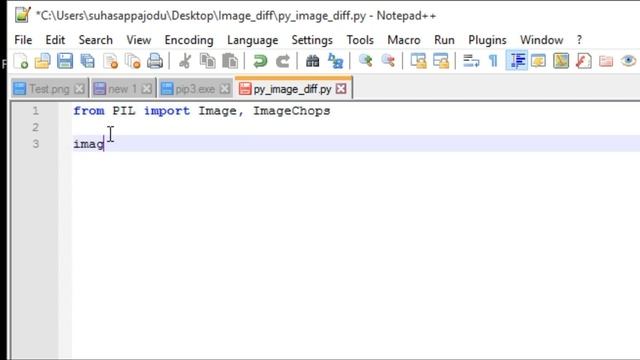Open the Window menu
The image size is (640, 360).
tap(541, 40)
